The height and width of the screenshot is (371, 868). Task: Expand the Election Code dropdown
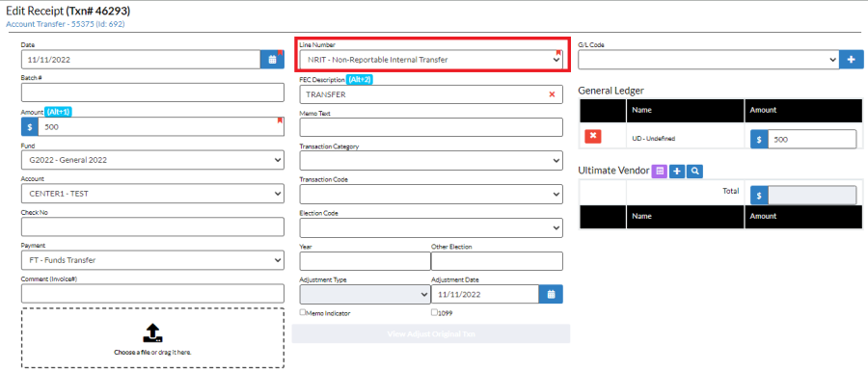(x=431, y=227)
